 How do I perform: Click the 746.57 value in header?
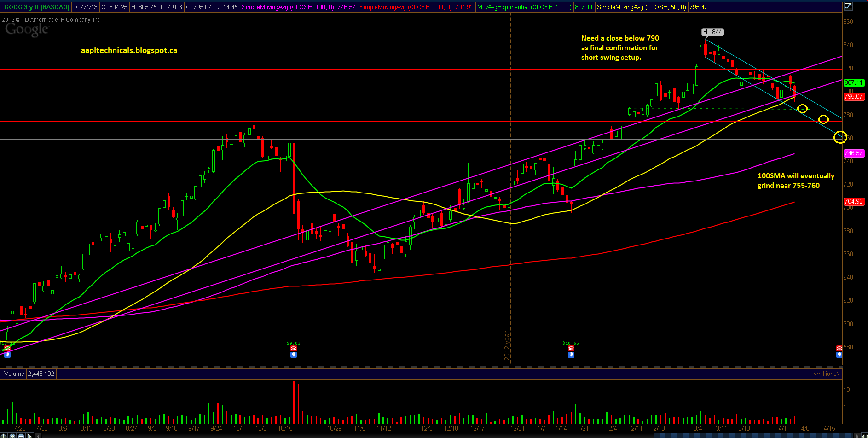click(x=346, y=7)
